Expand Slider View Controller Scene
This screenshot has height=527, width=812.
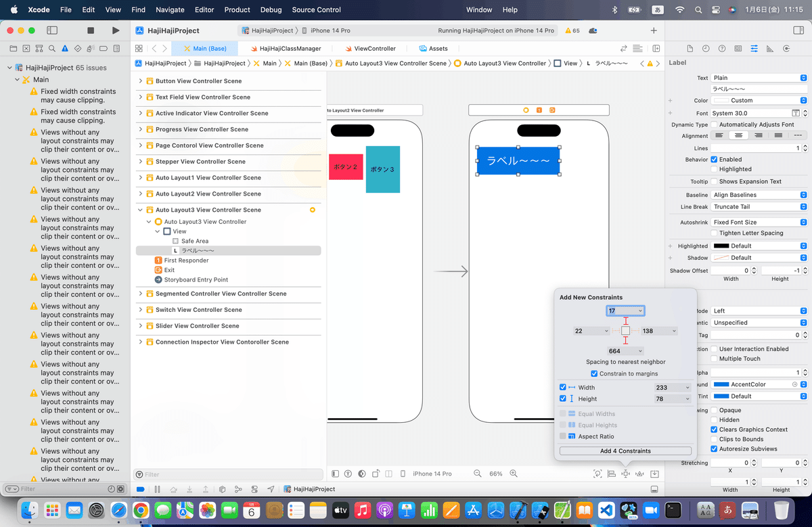pos(141,326)
